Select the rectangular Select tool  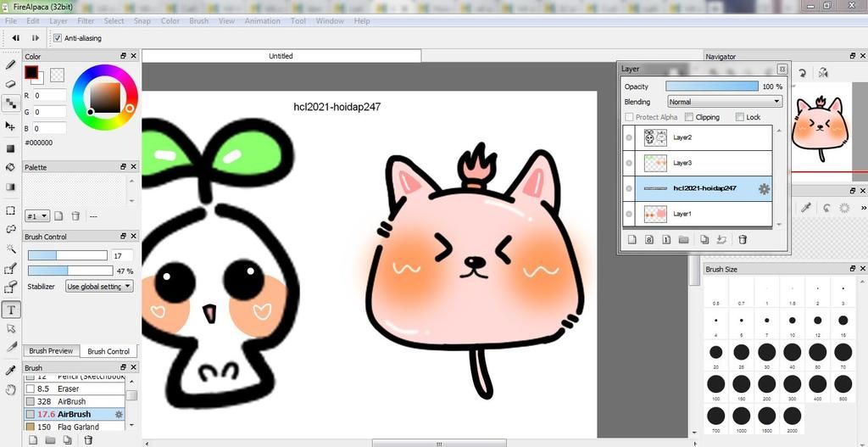10,210
